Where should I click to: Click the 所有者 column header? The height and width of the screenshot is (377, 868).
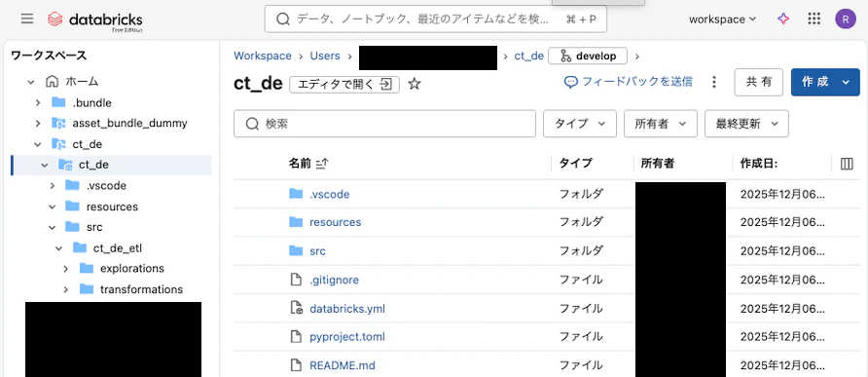click(x=657, y=164)
